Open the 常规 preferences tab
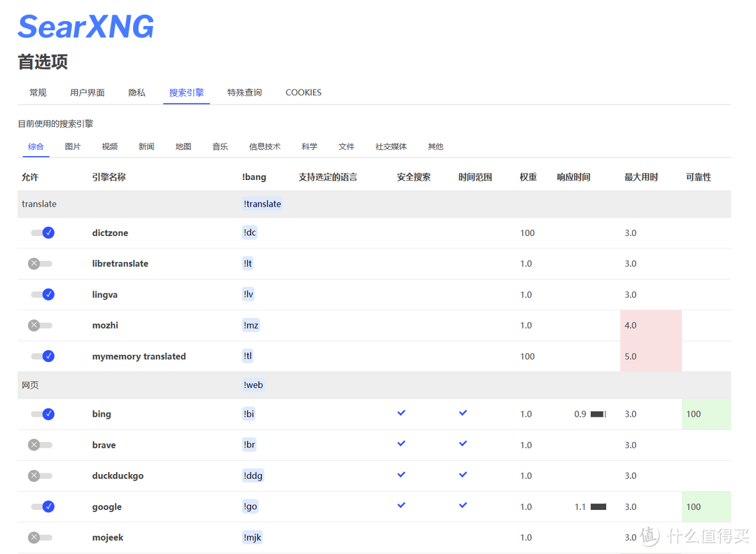Image resolution: width=756 pixels, height=554 pixels. click(x=38, y=92)
